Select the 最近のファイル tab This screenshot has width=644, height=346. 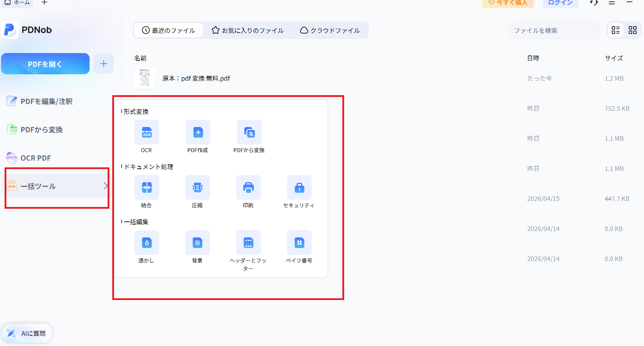169,30
